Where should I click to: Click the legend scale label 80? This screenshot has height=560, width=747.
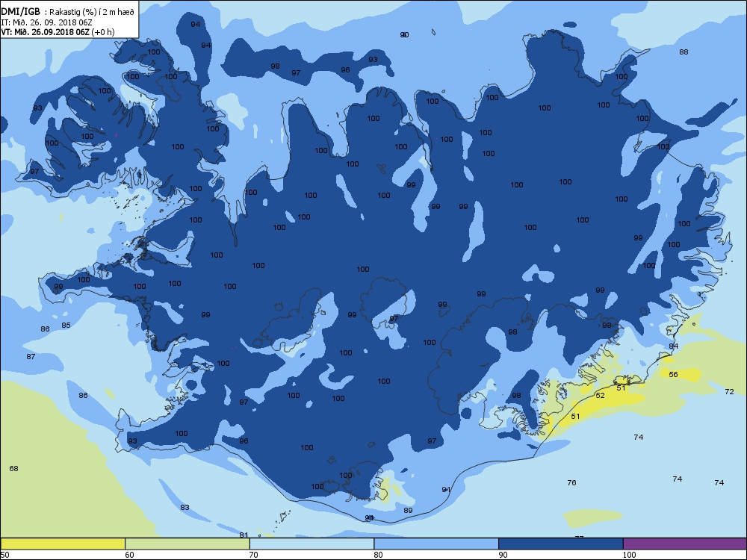click(378, 554)
